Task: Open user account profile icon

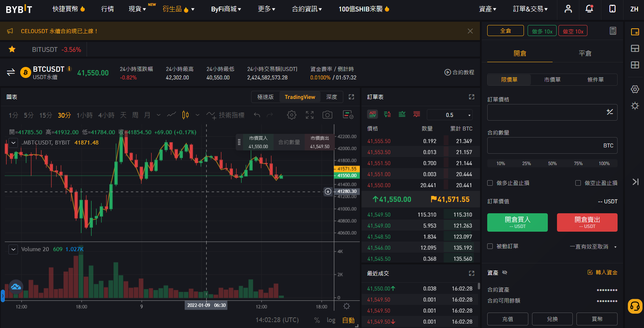Action: point(568,9)
